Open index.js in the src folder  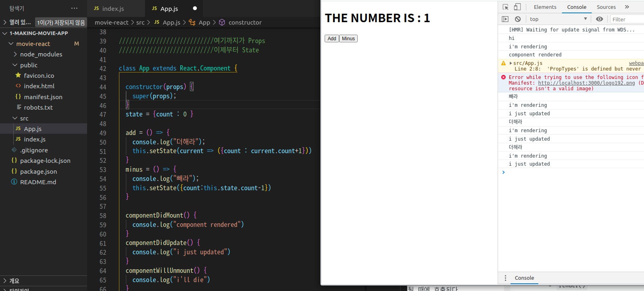[x=35, y=139]
